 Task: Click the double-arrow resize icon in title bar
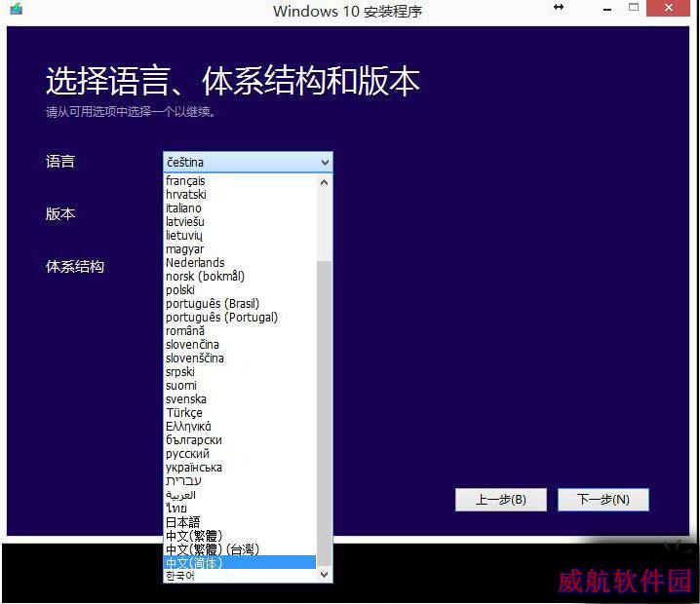click(558, 7)
